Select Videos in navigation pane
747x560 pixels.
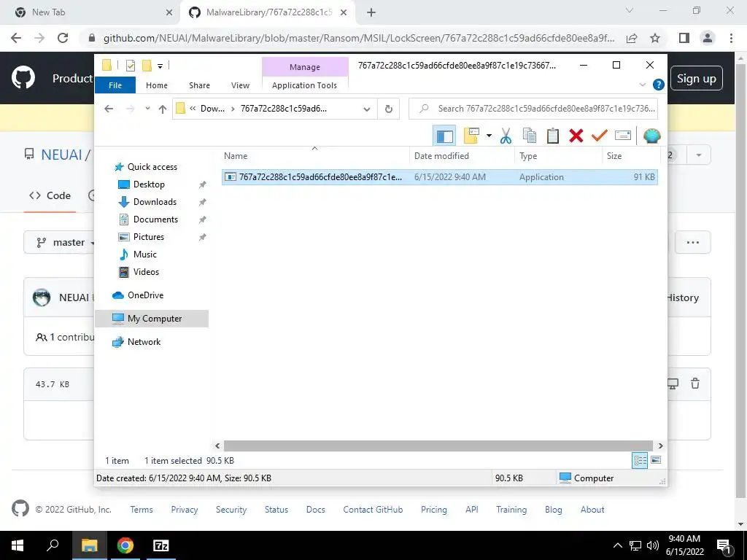146,272
